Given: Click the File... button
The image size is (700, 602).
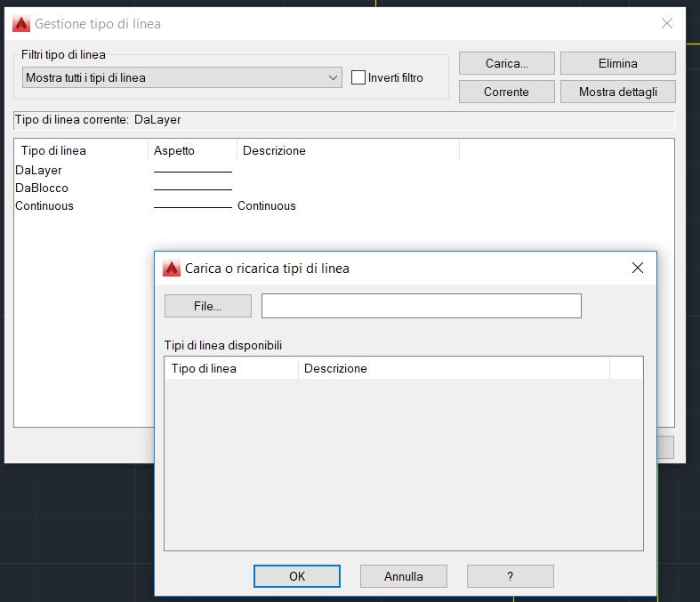Looking at the screenshot, I should click(x=208, y=306).
